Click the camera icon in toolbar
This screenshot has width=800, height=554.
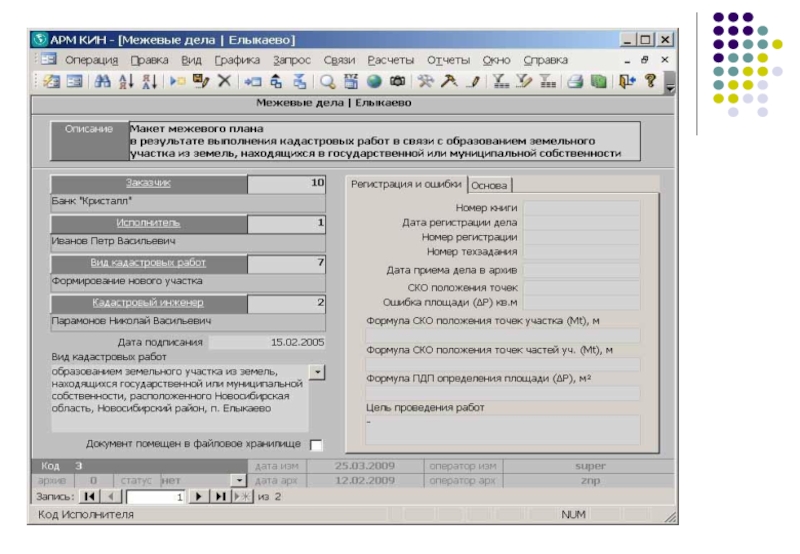pyautogui.click(x=396, y=83)
